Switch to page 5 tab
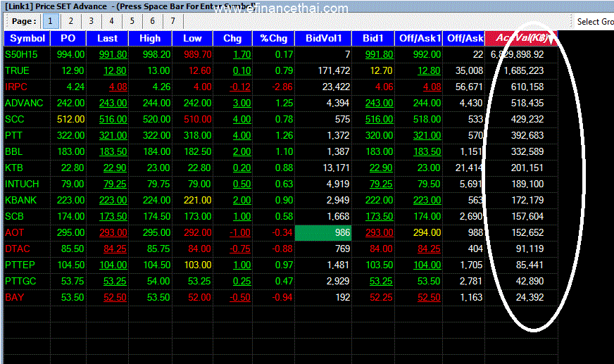 [132, 21]
